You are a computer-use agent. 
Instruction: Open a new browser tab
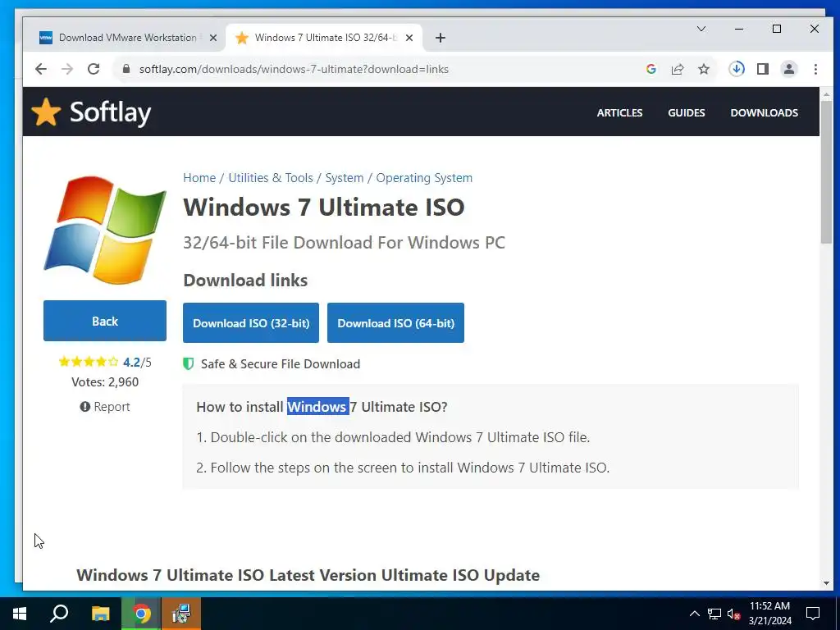441,38
